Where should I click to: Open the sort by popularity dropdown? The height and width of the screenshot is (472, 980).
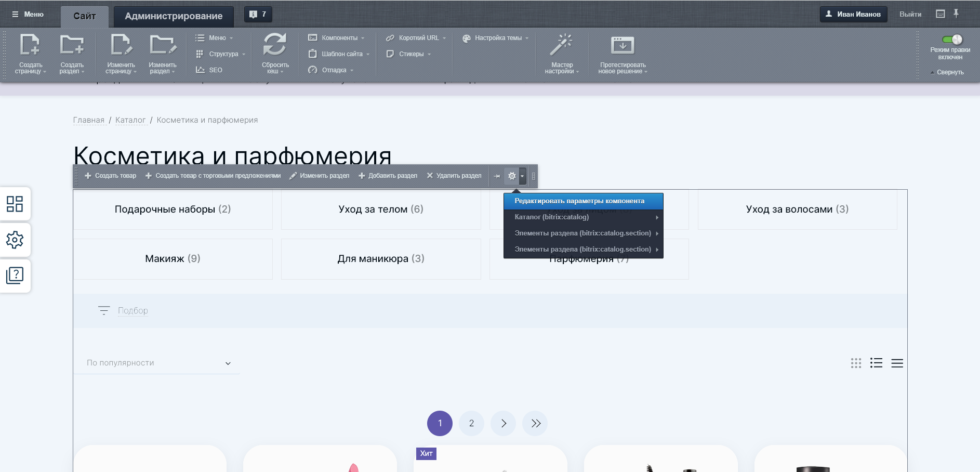tap(158, 363)
